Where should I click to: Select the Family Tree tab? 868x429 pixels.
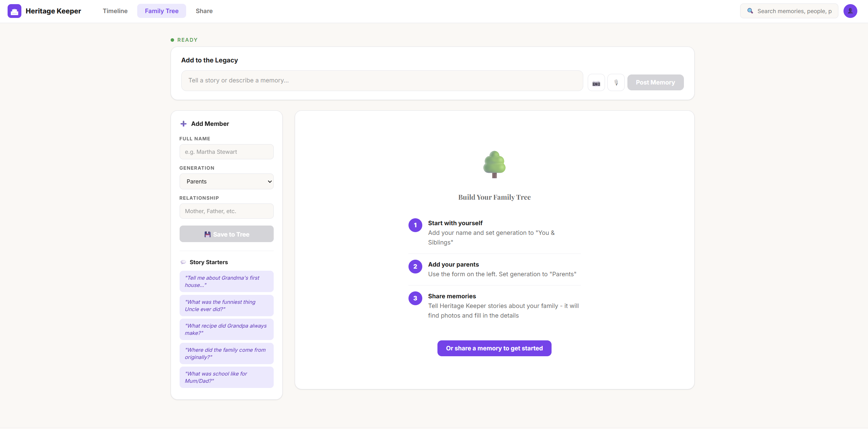[x=162, y=11]
